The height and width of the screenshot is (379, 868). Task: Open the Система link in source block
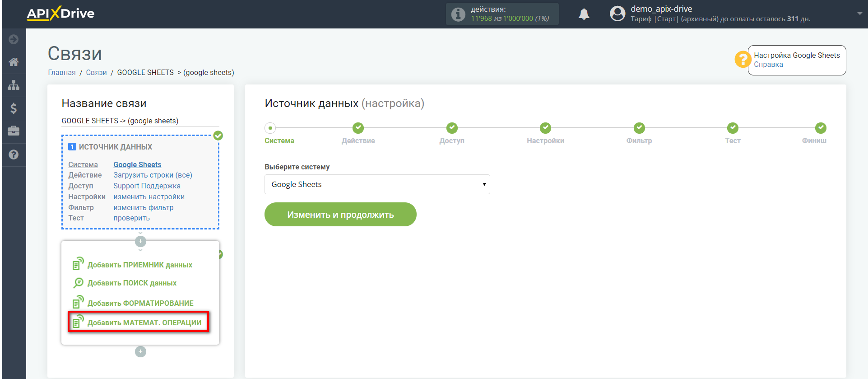[83, 164]
